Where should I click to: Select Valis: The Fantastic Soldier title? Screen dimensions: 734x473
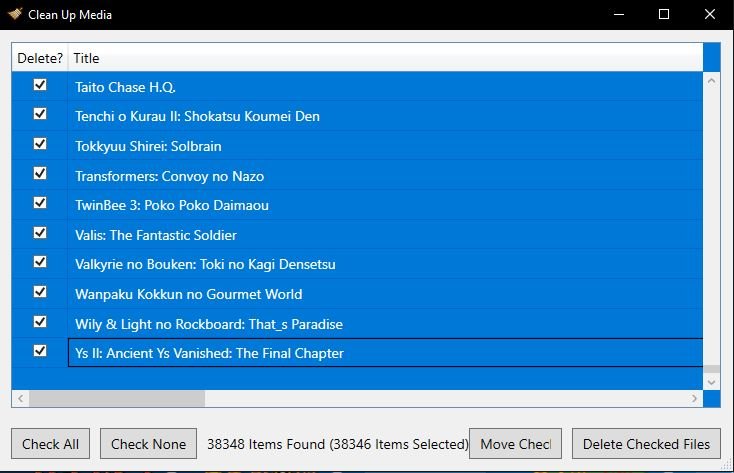156,235
